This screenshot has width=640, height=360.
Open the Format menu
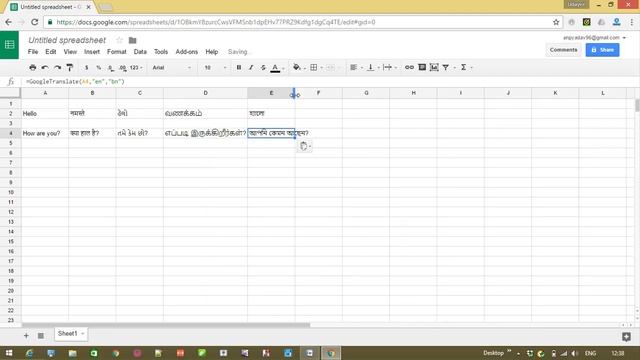click(x=117, y=52)
